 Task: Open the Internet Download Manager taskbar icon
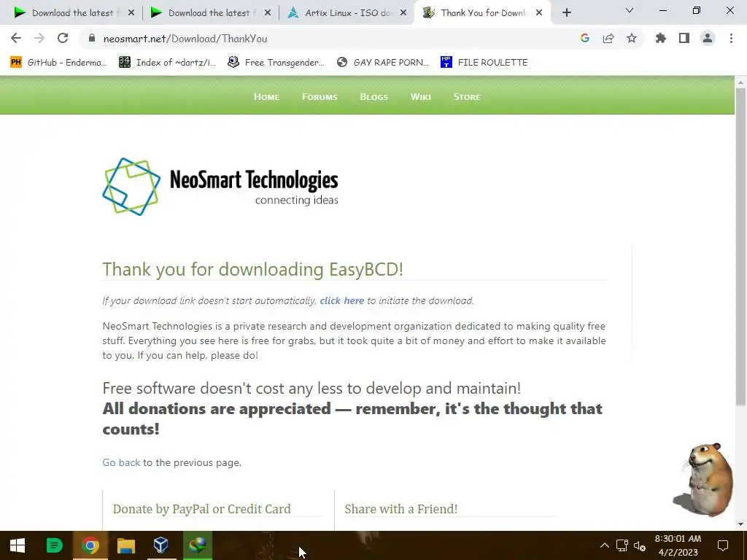tap(197, 545)
